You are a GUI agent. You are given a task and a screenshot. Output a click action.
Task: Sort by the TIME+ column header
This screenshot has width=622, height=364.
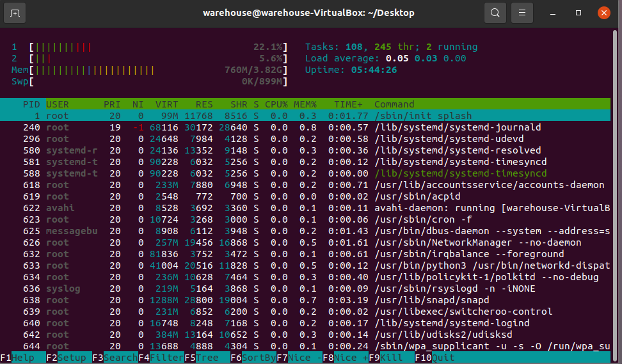point(348,104)
